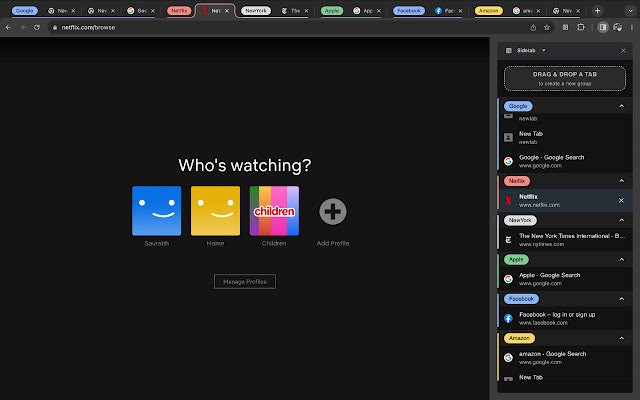640x400 pixels.
Task: Close the Facebook tab in tab strip
Action: (460, 11)
